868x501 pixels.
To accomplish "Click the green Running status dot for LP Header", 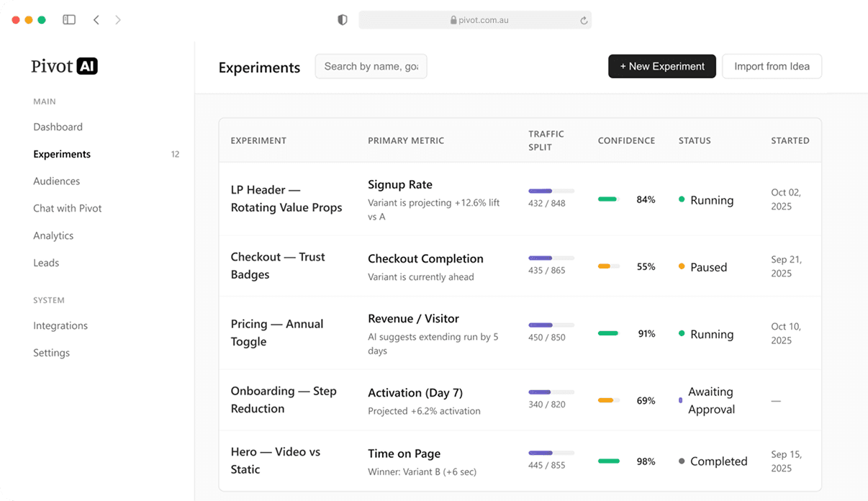I will click(682, 199).
